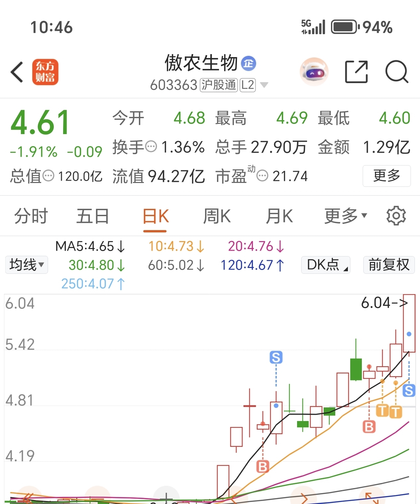Open the 均线 indicator dropdown
This screenshot has width=420, height=504.
point(27,265)
